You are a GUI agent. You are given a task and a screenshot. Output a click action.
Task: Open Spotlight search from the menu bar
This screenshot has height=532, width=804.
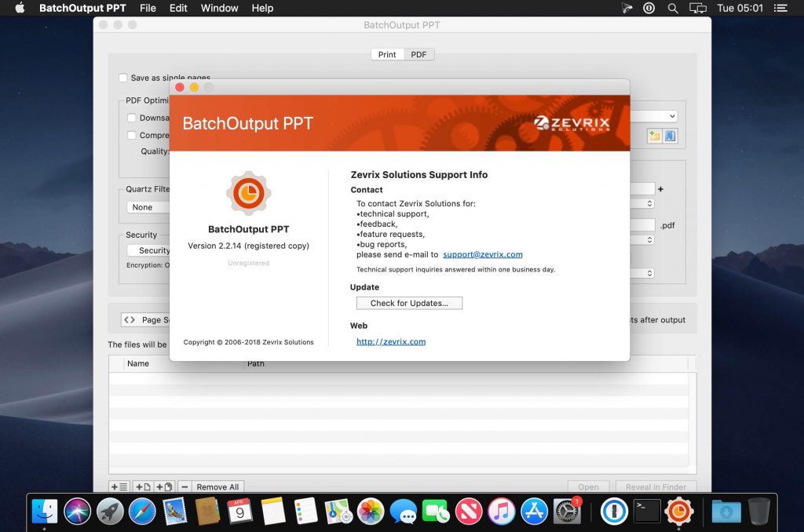[x=672, y=8]
